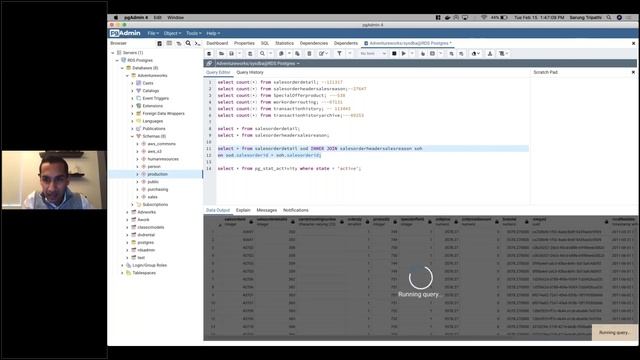Switch to the Messages tab

tap(267, 210)
